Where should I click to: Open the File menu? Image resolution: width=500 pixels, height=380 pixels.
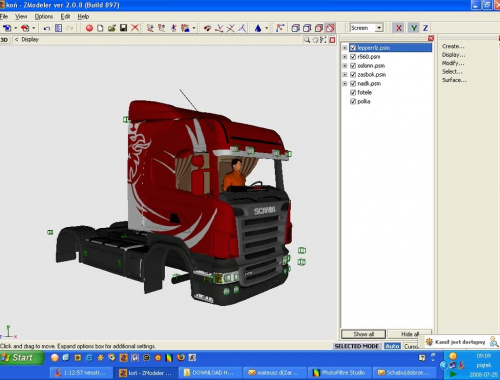point(4,16)
